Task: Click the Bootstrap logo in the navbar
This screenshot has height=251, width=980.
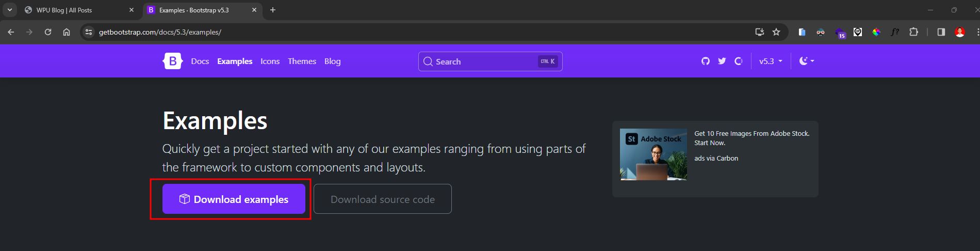Action: tap(172, 61)
